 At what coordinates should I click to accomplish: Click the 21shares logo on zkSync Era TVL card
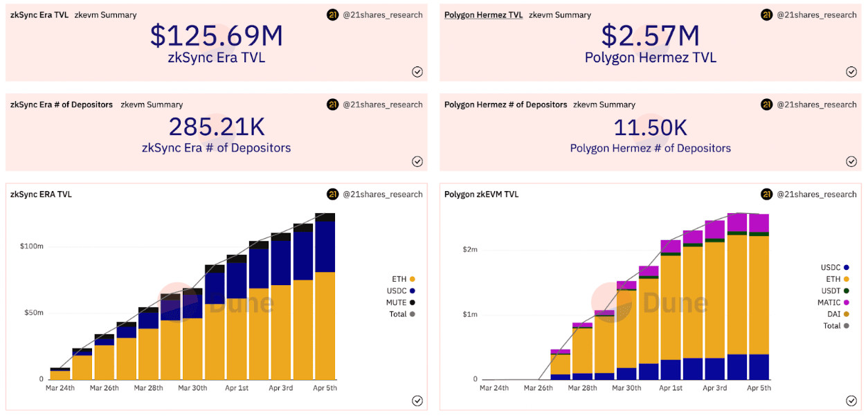(333, 15)
